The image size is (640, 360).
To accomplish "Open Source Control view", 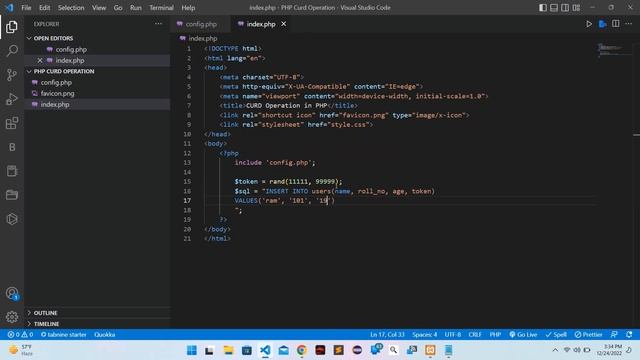I will 12,75.
